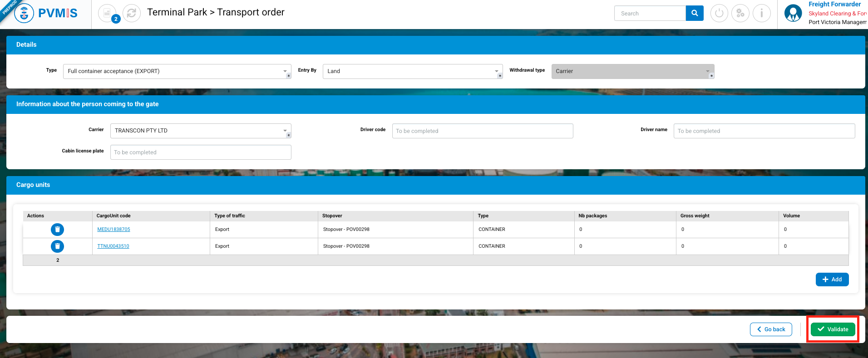Click the Driver code input field
This screenshot has width=868, height=358.
click(x=482, y=131)
